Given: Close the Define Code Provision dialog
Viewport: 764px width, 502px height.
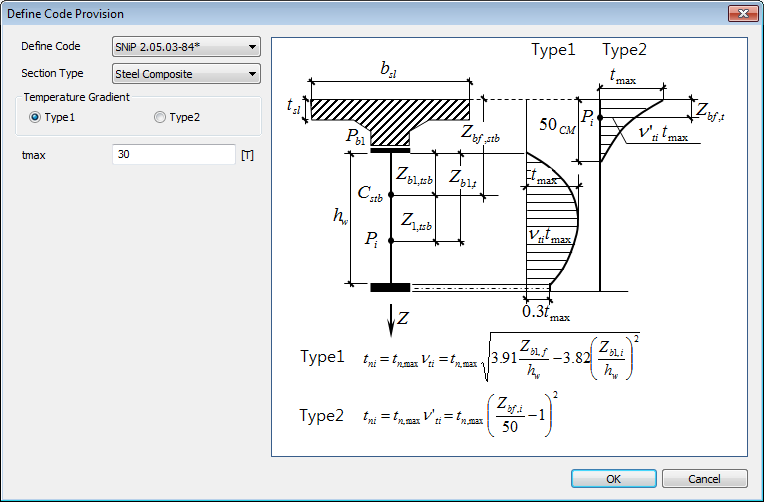Looking at the screenshot, I should [x=739, y=14].
